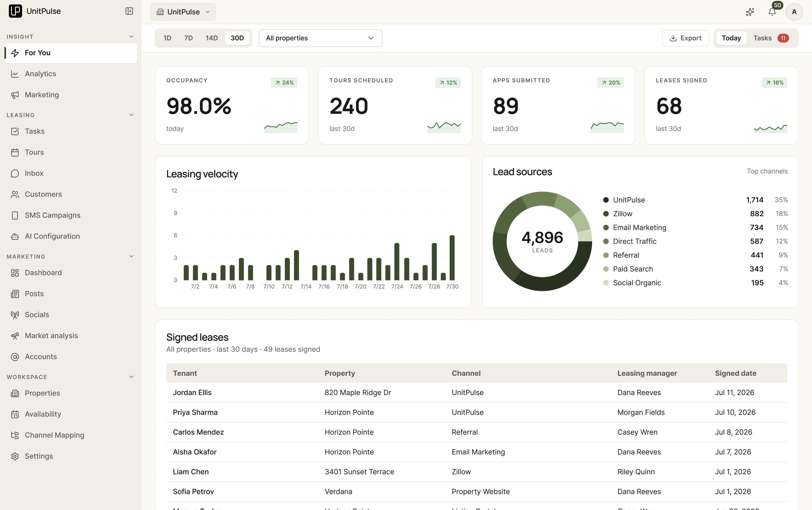812x510 pixels.
Task: Collapse the INSIGHT sidebar section
Action: click(131, 36)
